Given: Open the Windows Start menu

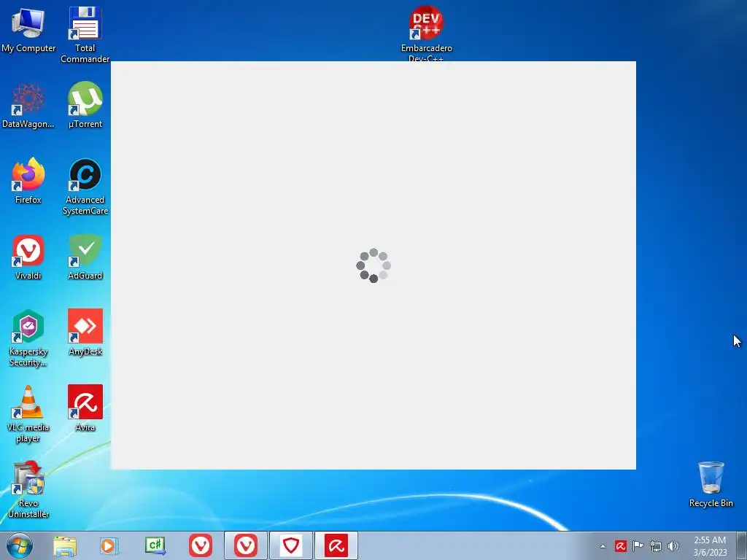Looking at the screenshot, I should pyautogui.click(x=20, y=545).
